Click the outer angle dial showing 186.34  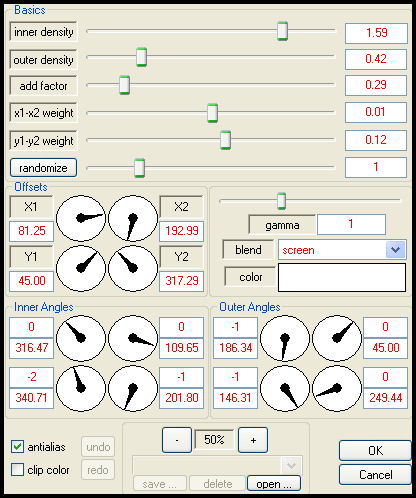coord(284,338)
